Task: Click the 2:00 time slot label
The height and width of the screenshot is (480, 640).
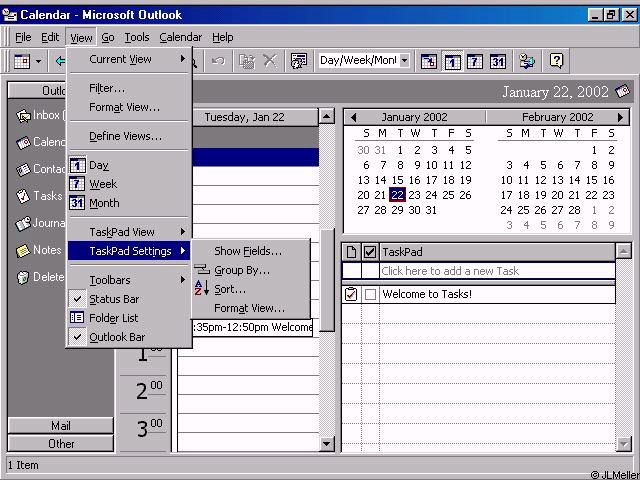Action: pos(149,391)
